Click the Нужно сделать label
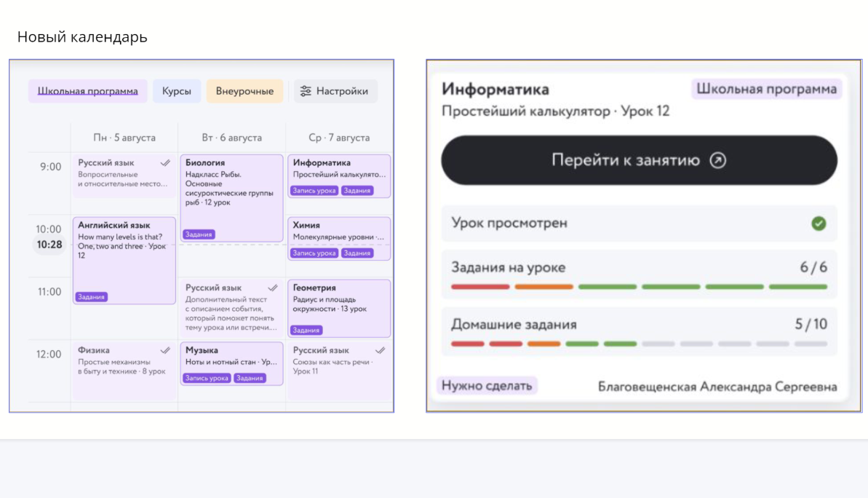 point(486,385)
